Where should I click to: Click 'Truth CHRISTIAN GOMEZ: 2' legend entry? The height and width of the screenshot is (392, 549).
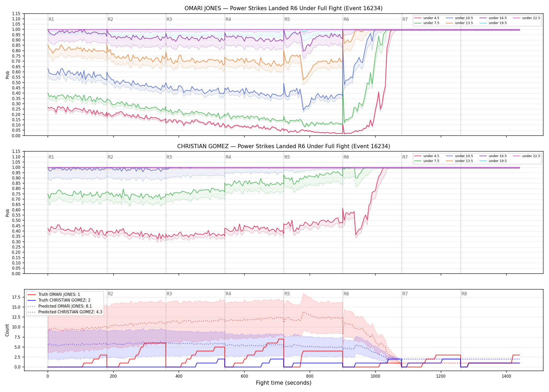tap(59, 300)
